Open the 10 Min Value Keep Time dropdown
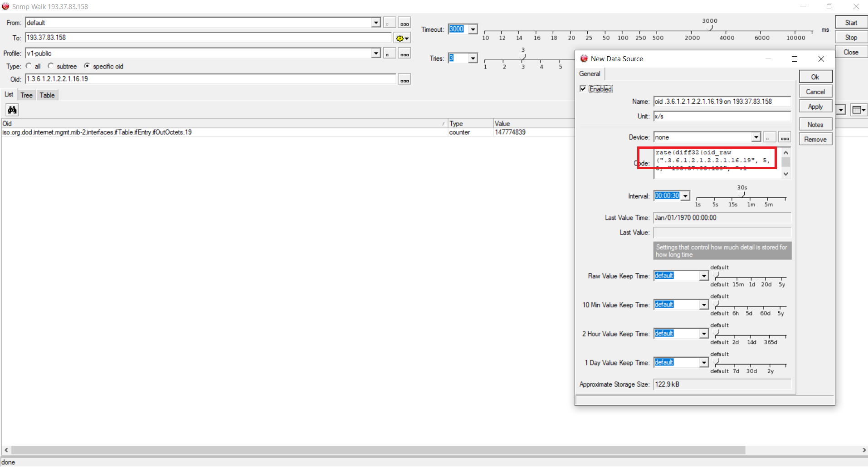The width and height of the screenshot is (868, 467). click(704, 305)
